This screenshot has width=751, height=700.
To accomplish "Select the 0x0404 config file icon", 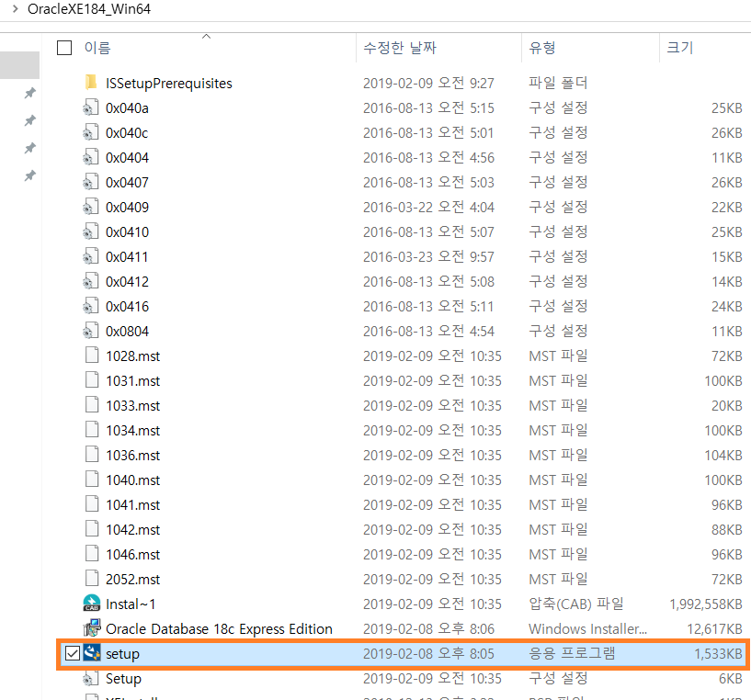I will (x=91, y=157).
